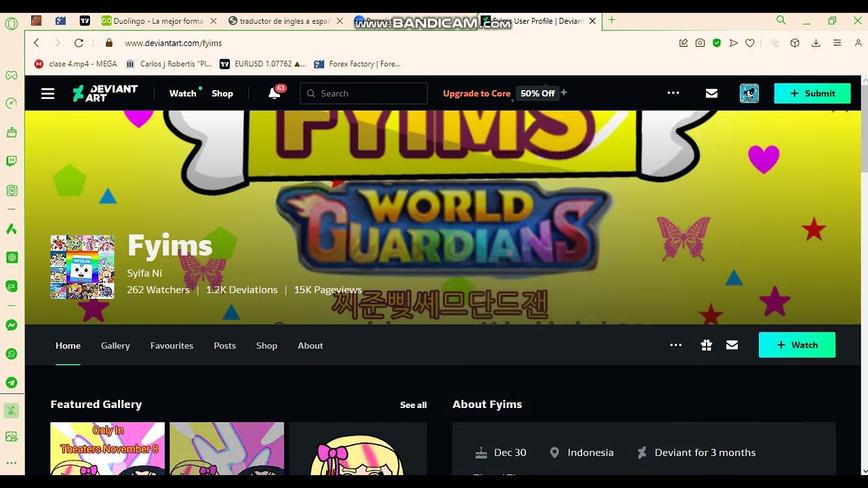Open user avatar menu in header

[749, 94]
